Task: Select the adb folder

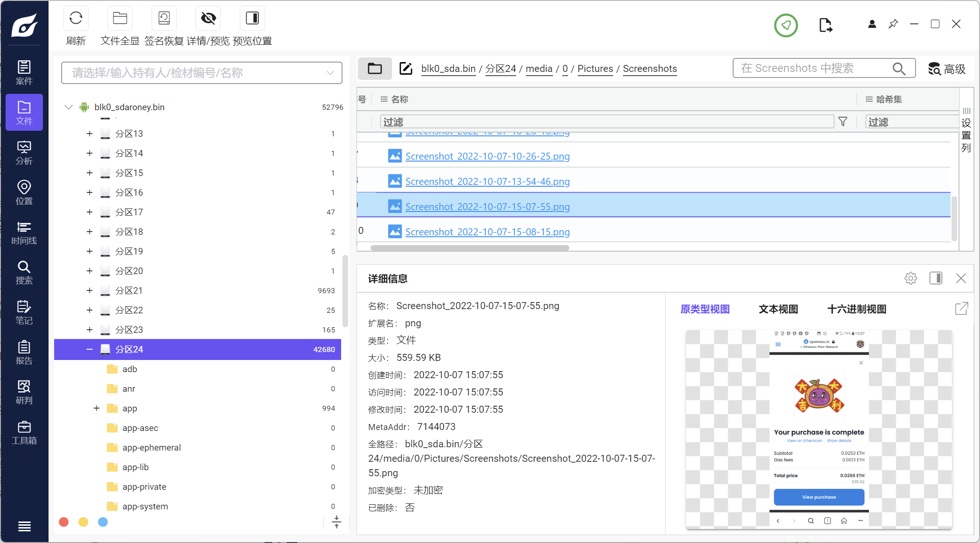Action: (x=130, y=369)
